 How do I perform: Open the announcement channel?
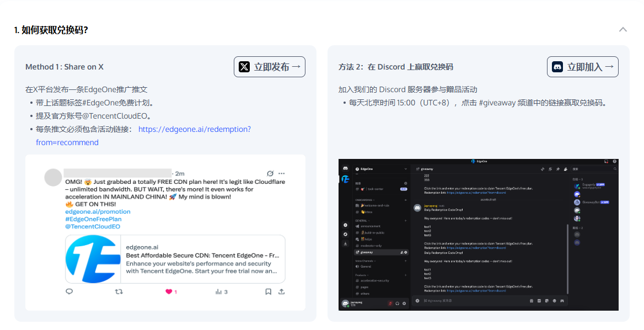pyautogui.click(x=368, y=226)
